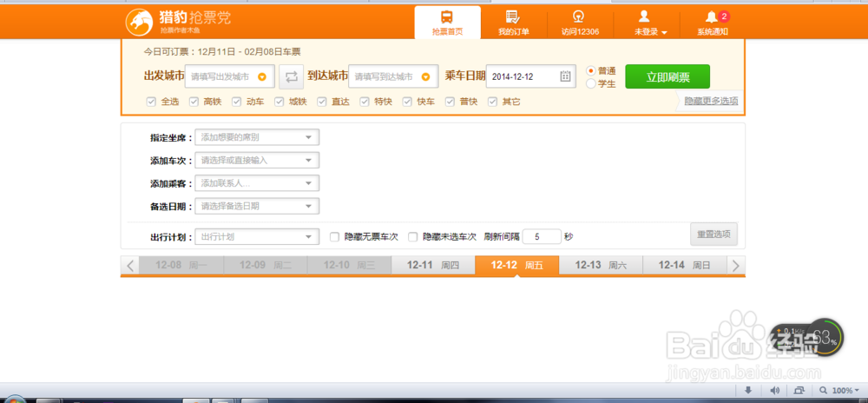Click the status bar multi-window icon
Image resolution: width=868 pixels, height=403 pixels.
click(800, 390)
